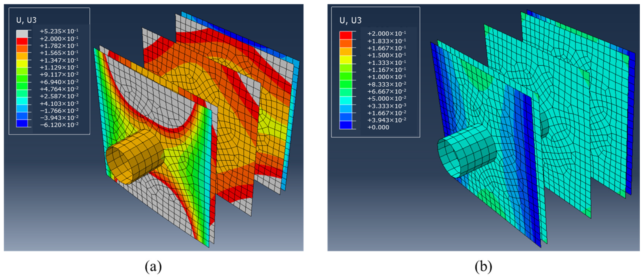Click the +4.103×10⁻³ legend value
Viewport: 644px width, 278px height.
59,103
